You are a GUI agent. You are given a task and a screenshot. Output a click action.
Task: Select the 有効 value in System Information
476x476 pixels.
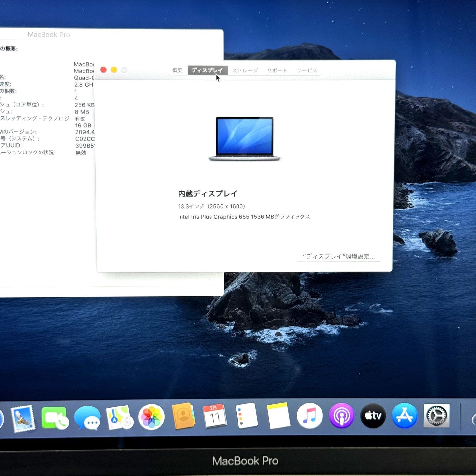80,119
